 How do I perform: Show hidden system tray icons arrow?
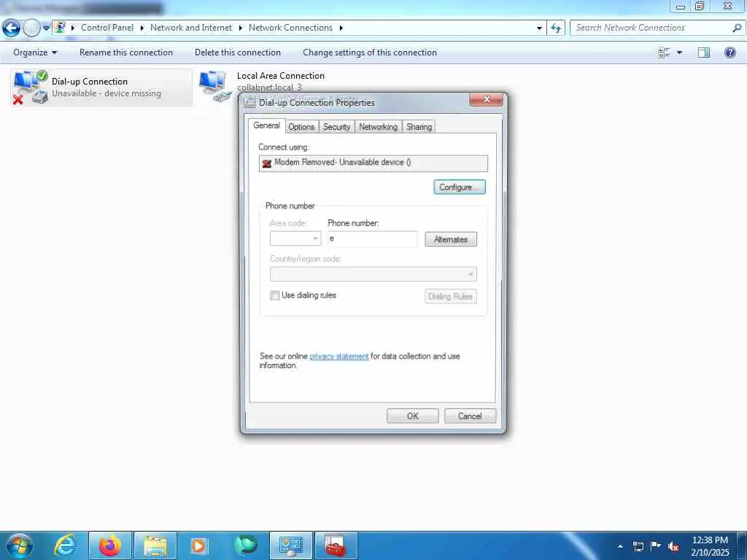[620, 546]
